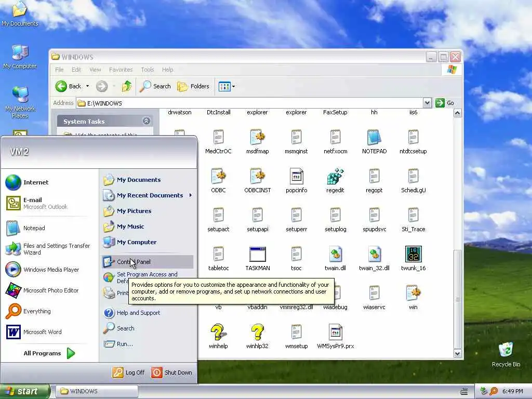Viewport: 532px width, 399px height.
Task: Open the Favorites menu
Action: click(121, 70)
